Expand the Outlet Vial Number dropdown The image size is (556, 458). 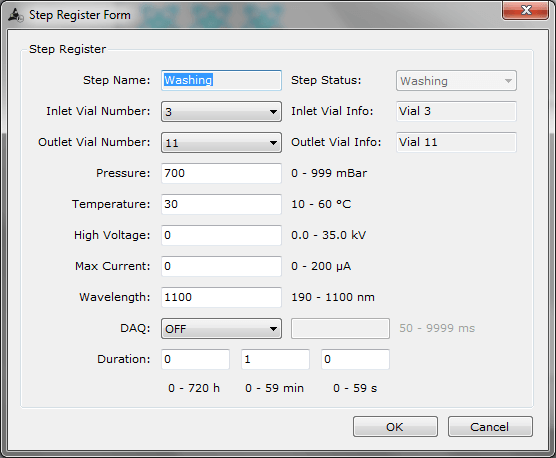(x=221, y=143)
